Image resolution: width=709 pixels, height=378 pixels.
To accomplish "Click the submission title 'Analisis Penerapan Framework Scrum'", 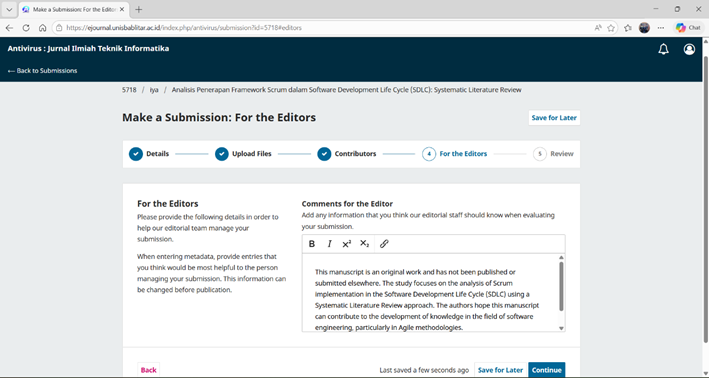I will click(x=346, y=90).
